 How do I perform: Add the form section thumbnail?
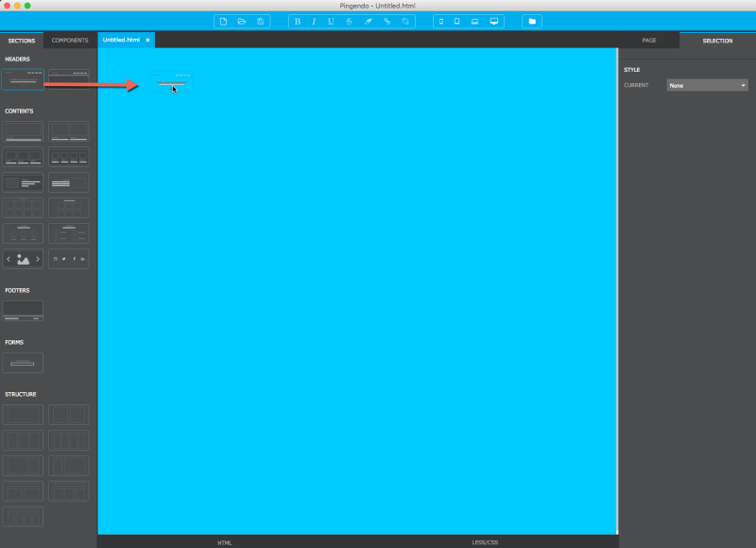(23, 363)
